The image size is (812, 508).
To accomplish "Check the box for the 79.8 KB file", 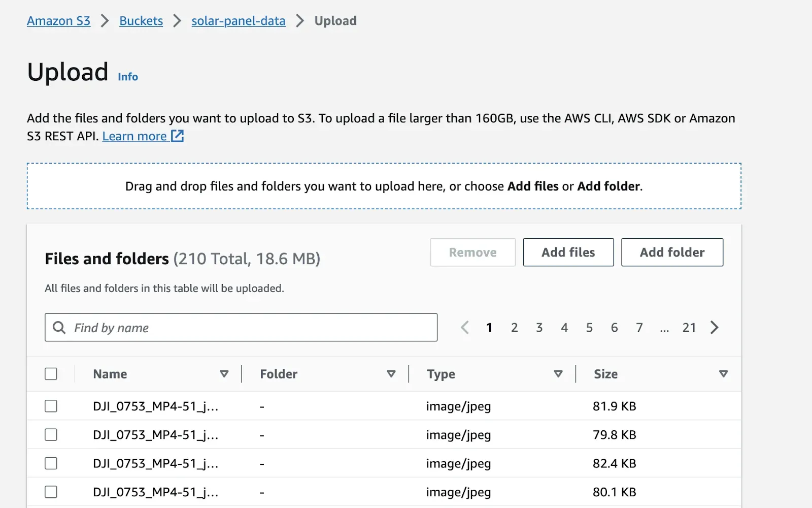I will tap(51, 435).
